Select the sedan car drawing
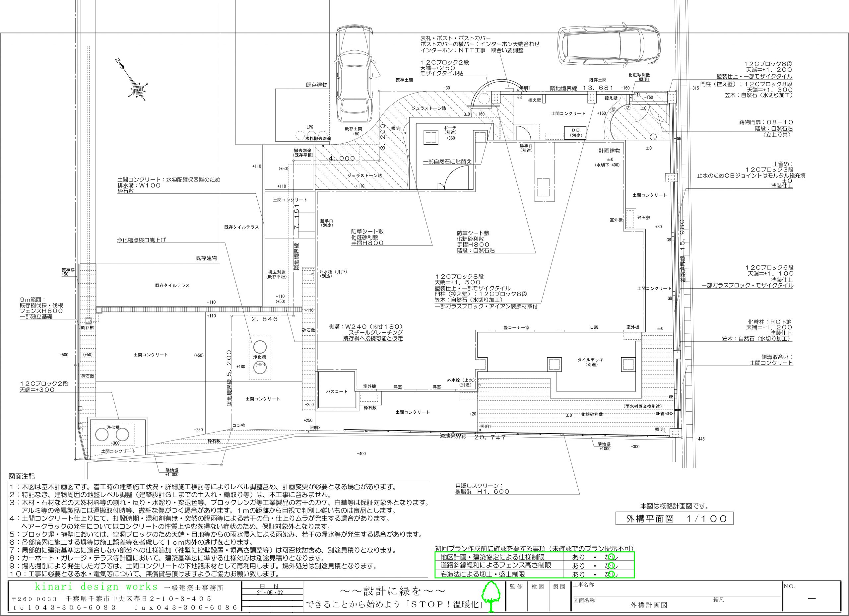Screen dimensions: 849x616 click(355, 74)
